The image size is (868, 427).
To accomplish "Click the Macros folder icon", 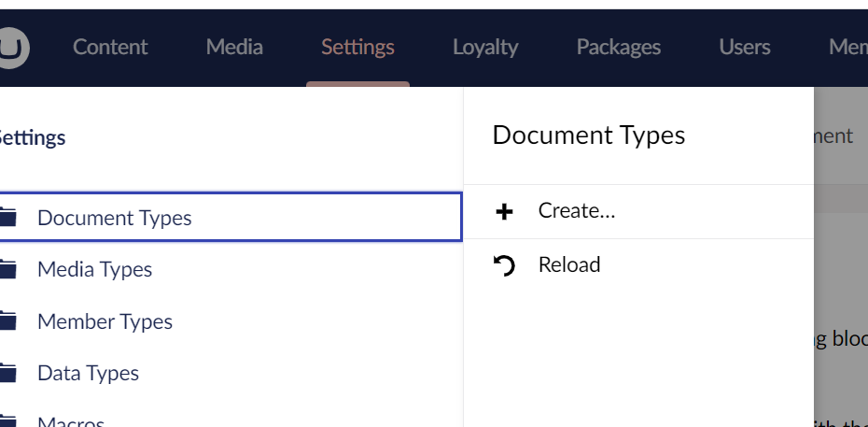I will 7,420.
